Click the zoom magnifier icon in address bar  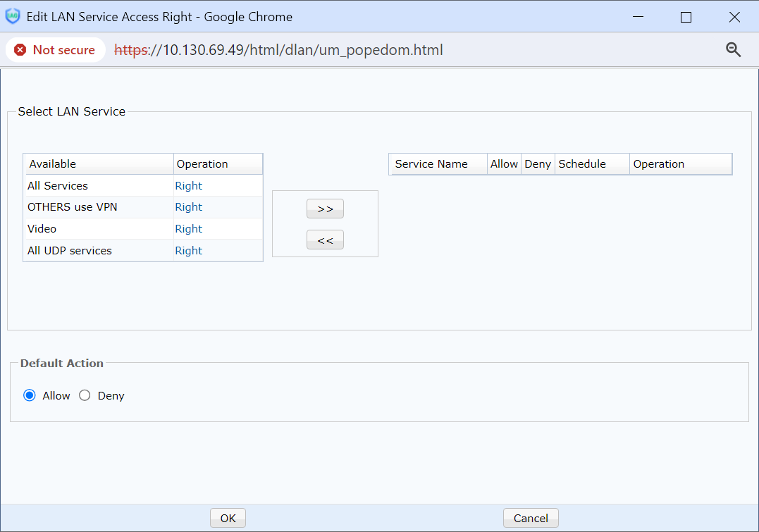pyautogui.click(x=733, y=49)
